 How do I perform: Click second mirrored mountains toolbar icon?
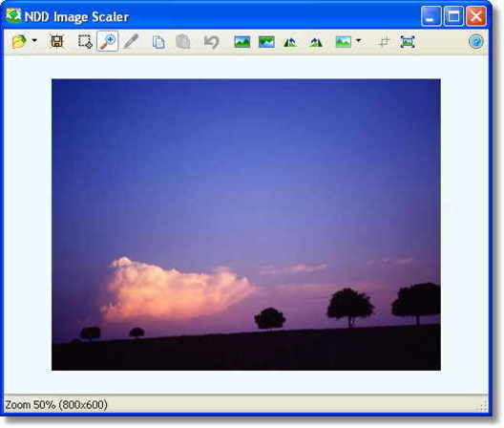click(316, 42)
